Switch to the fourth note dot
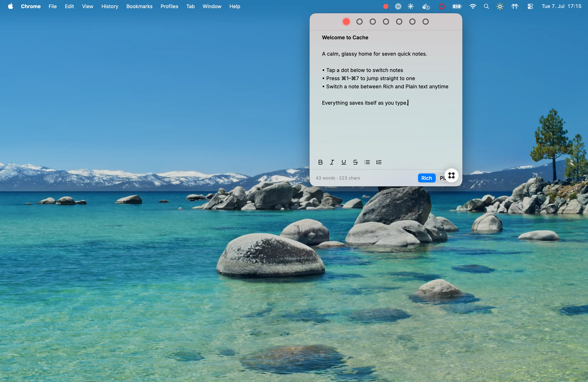Viewport: 588px width, 382px height. coord(386,22)
